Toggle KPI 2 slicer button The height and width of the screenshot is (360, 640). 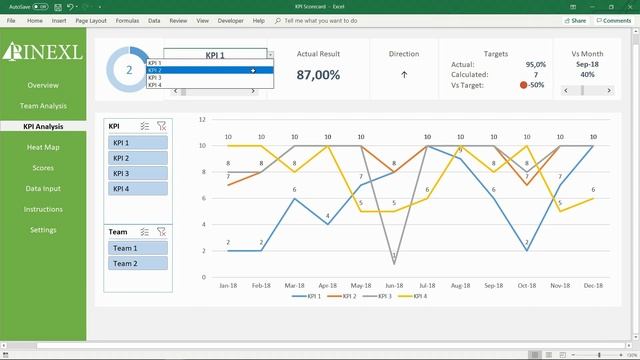(x=138, y=158)
